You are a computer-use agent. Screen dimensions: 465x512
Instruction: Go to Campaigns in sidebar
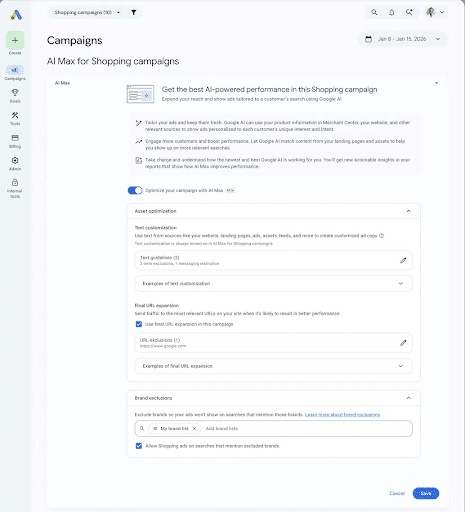pyautogui.click(x=15, y=73)
